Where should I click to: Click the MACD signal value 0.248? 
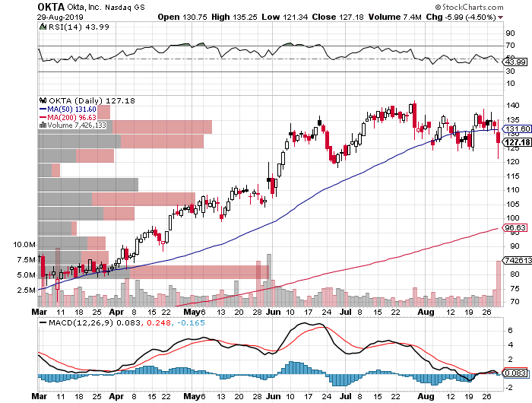point(158,322)
